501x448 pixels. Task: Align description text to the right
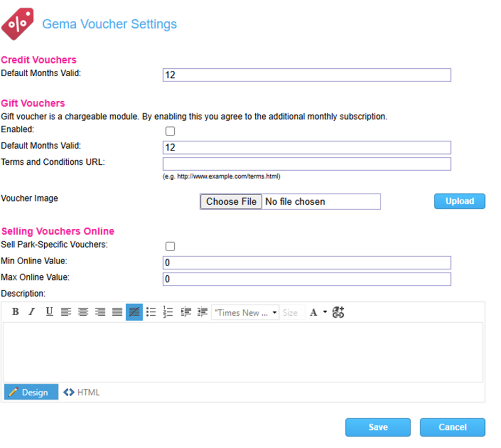tap(100, 312)
